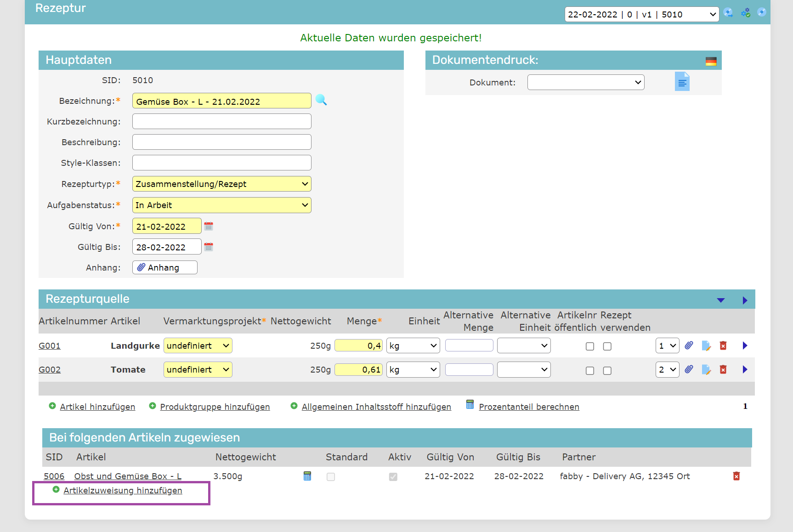Toggle Standard checkbox for Obst und Gemüse Box
This screenshot has width=793, height=532.
pyautogui.click(x=331, y=477)
